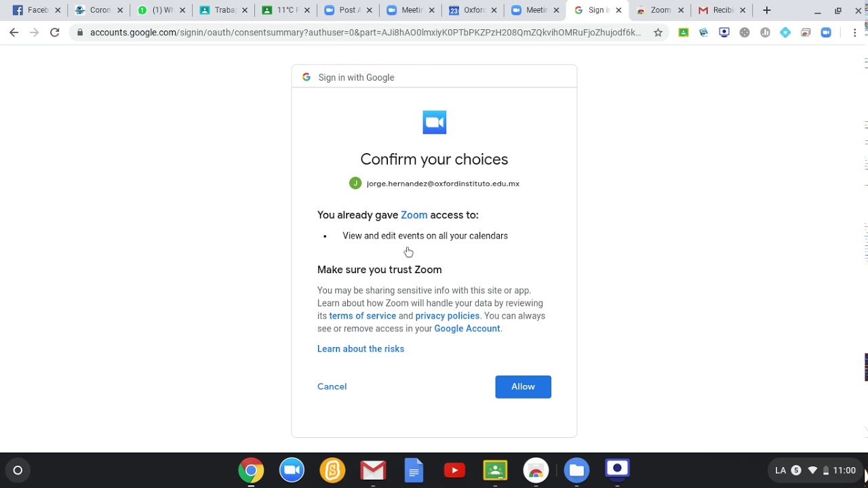Click the green J account avatar
The height and width of the screenshot is (488, 868).
click(355, 183)
